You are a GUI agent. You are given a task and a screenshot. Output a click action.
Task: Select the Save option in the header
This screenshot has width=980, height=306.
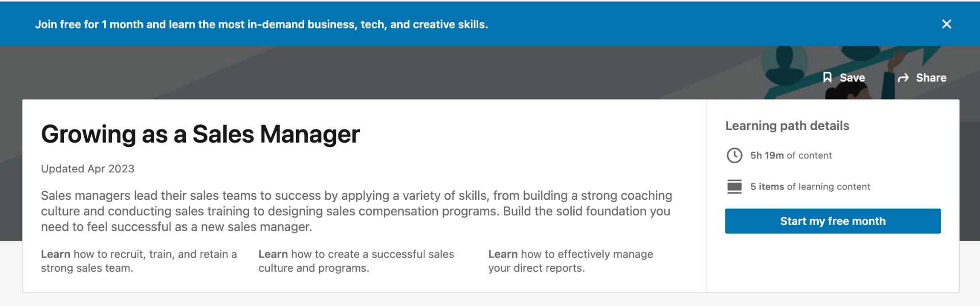[851, 78]
